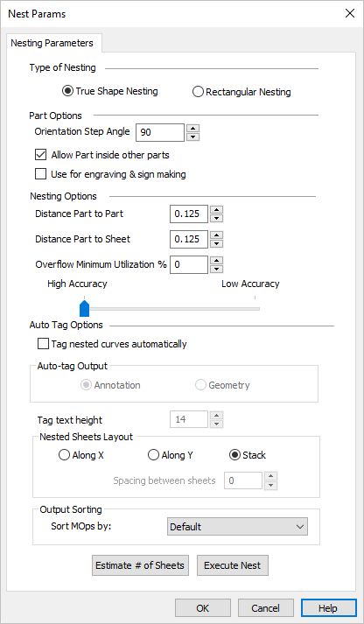The width and height of the screenshot is (364, 624).
Task: Increase Distance Part to Sheet value
Action: coord(216,235)
